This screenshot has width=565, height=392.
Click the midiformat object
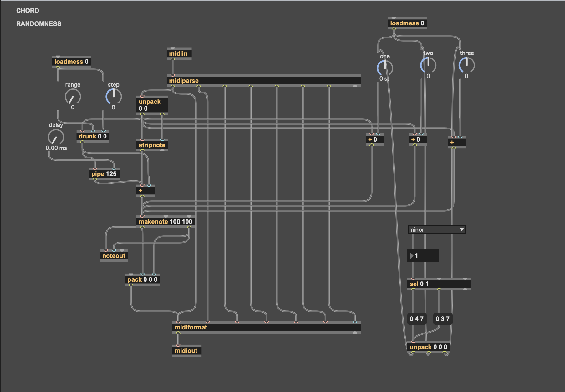click(191, 327)
